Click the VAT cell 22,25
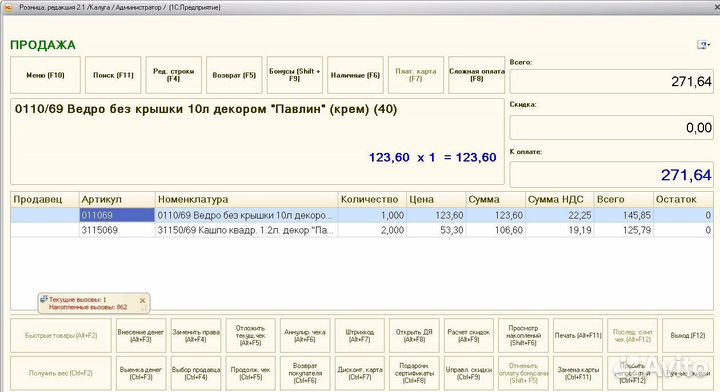Image resolution: width=720 pixels, height=392 pixels. click(x=559, y=215)
